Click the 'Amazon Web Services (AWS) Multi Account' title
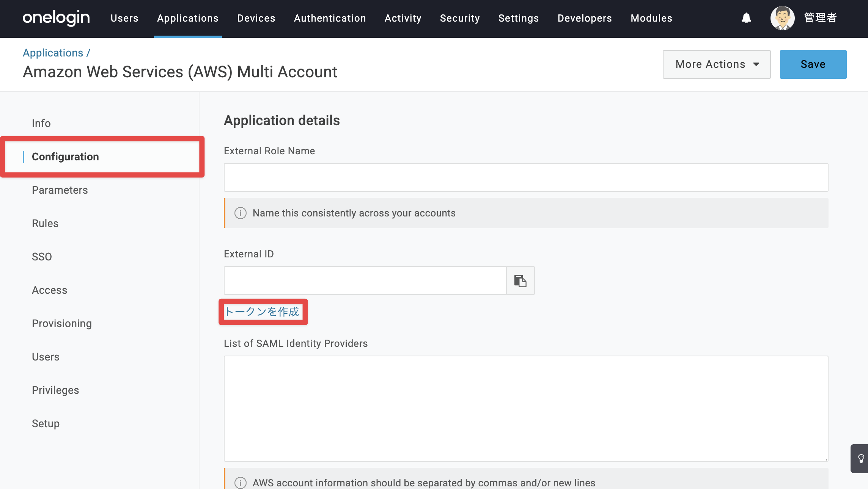The image size is (868, 489). pos(180,72)
